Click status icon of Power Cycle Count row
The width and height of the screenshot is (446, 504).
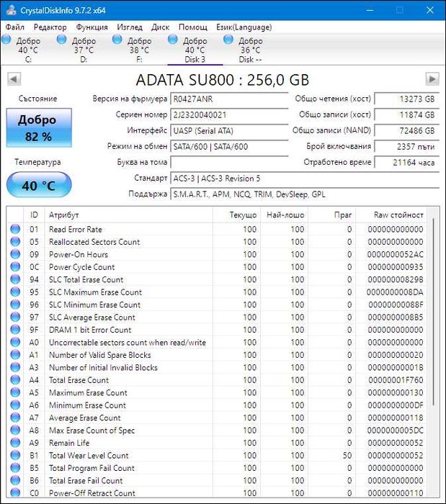(15, 267)
